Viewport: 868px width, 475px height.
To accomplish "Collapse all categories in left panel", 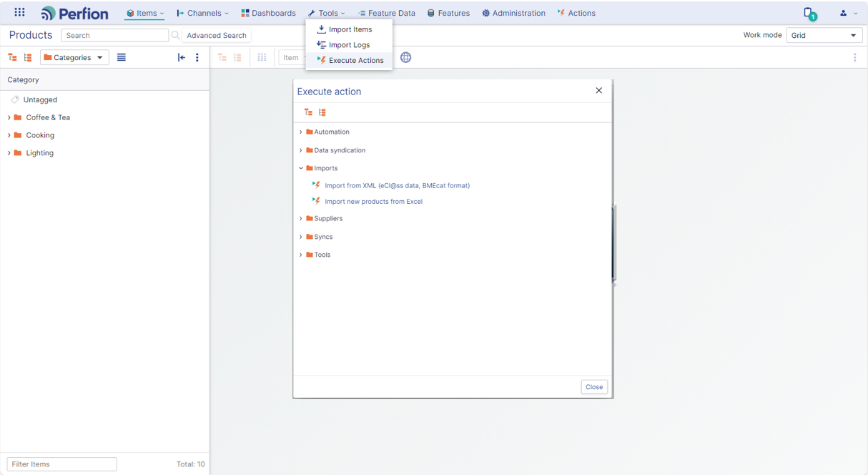I will (x=28, y=57).
